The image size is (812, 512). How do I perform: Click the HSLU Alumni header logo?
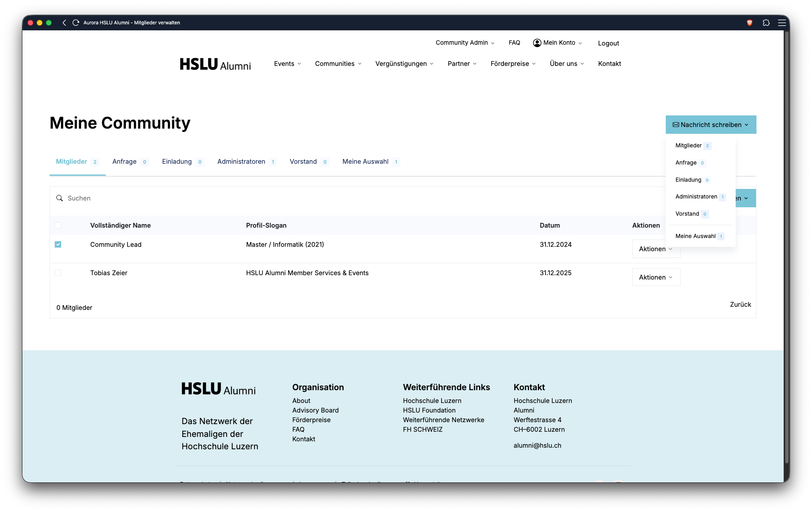pyautogui.click(x=215, y=64)
